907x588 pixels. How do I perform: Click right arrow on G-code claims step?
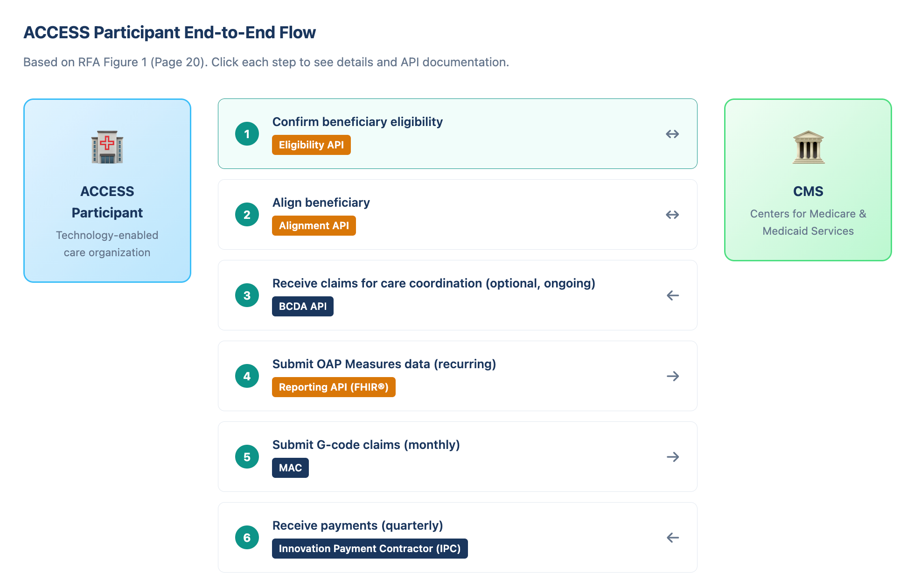[672, 457]
